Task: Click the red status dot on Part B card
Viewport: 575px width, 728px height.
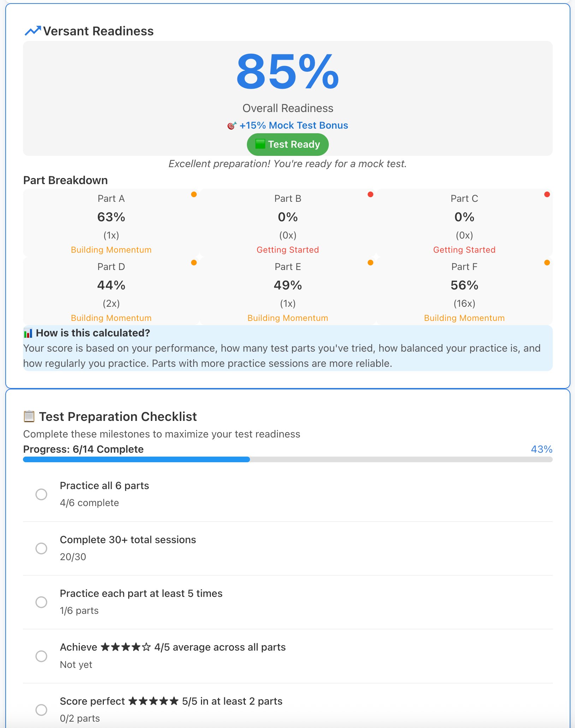Action: [x=371, y=194]
